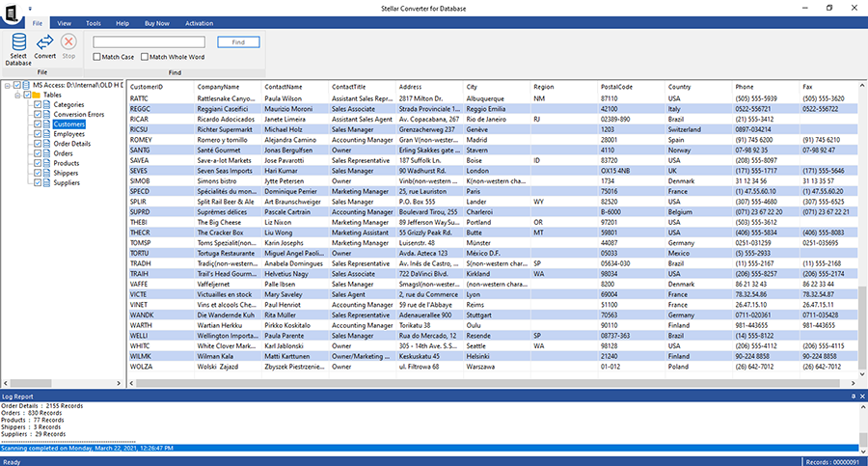Uncheck the Shippers checkbox
Screen dimensions: 868x466
click(x=38, y=173)
